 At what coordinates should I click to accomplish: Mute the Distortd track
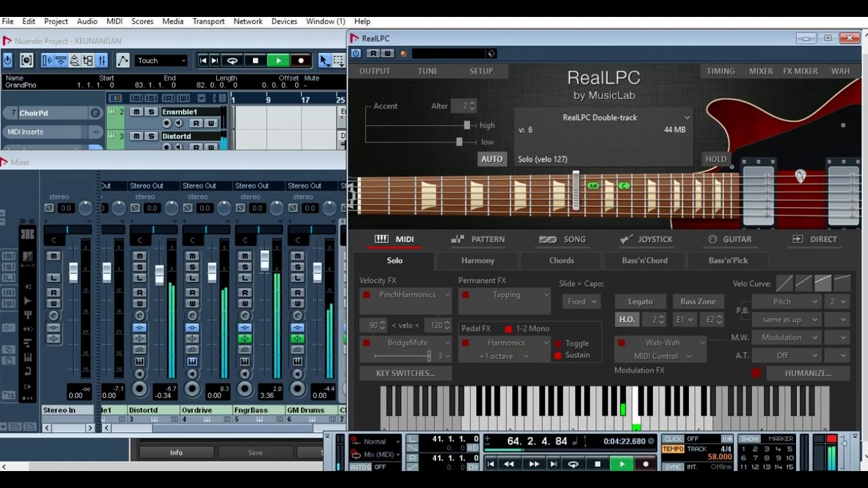pyautogui.click(x=136, y=136)
